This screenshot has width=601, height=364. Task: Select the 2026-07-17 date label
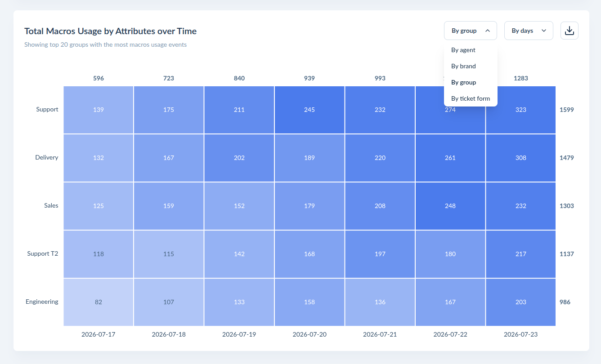coord(99,334)
